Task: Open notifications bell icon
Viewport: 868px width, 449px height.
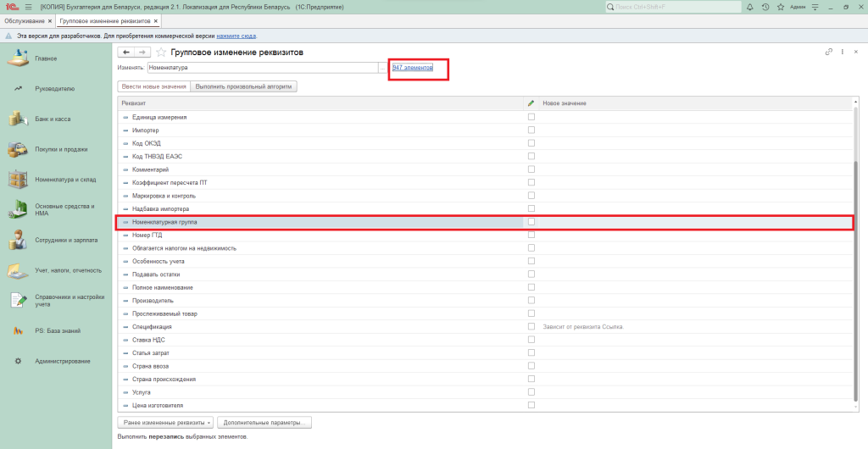Action: 751,7
